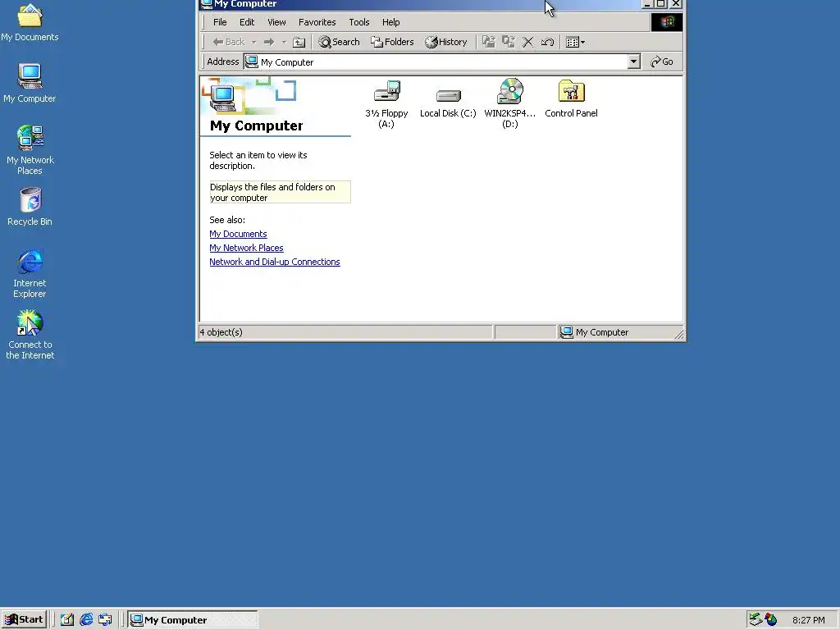840x630 pixels.
Task: Click the Up one level folder icon
Action: [299, 42]
